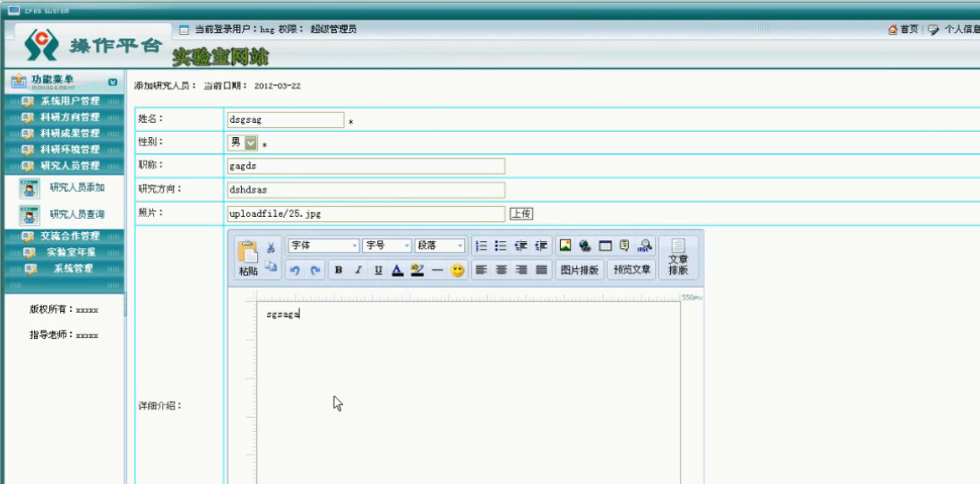980x484 pixels.
Task: Click the 研究人员查询 icon
Action: [30, 216]
